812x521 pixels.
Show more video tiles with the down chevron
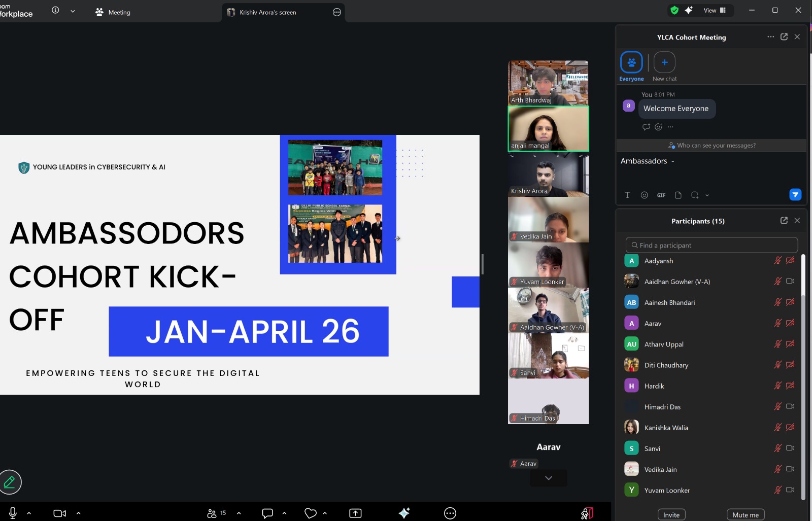pyautogui.click(x=548, y=478)
